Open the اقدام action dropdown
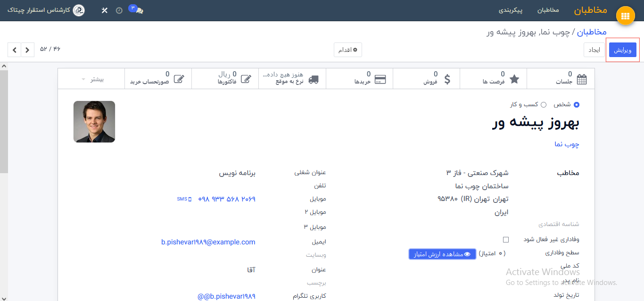Screen dimensions: 644x301 [x=348, y=50]
